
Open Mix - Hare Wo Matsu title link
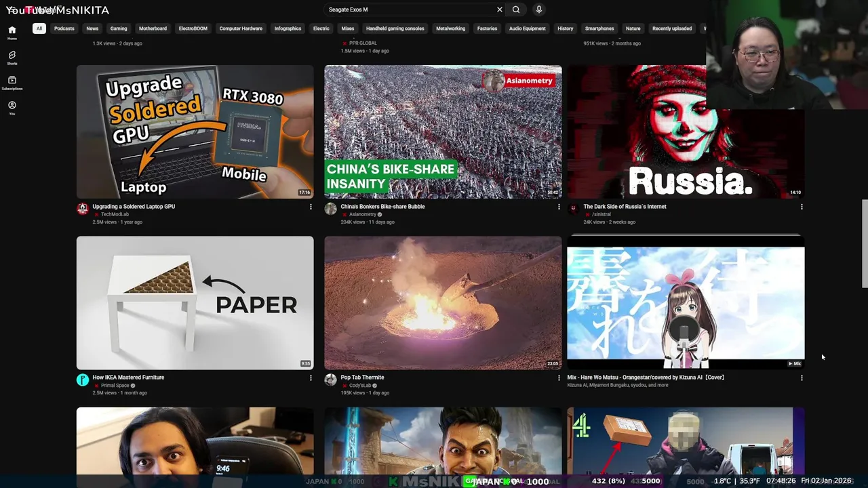646,378
